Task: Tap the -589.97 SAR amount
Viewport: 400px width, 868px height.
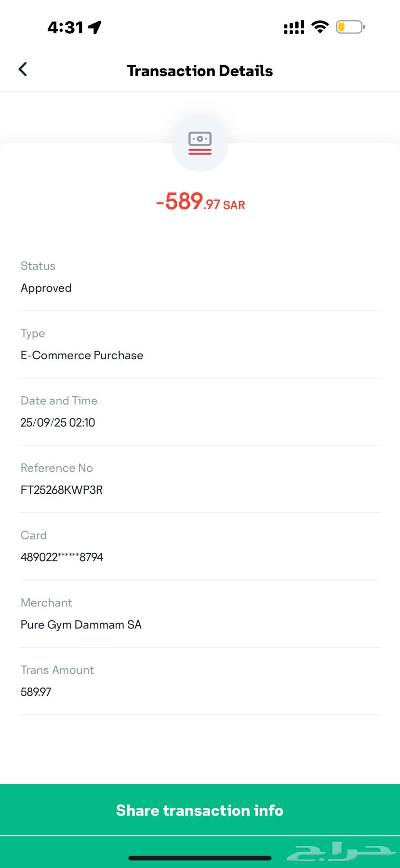Action: pyautogui.click(x=200, y=202)
